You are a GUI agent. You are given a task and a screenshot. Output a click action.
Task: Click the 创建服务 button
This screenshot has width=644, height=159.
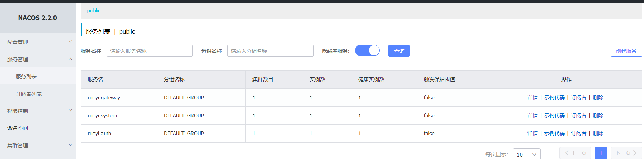click(x=626, y=51)
